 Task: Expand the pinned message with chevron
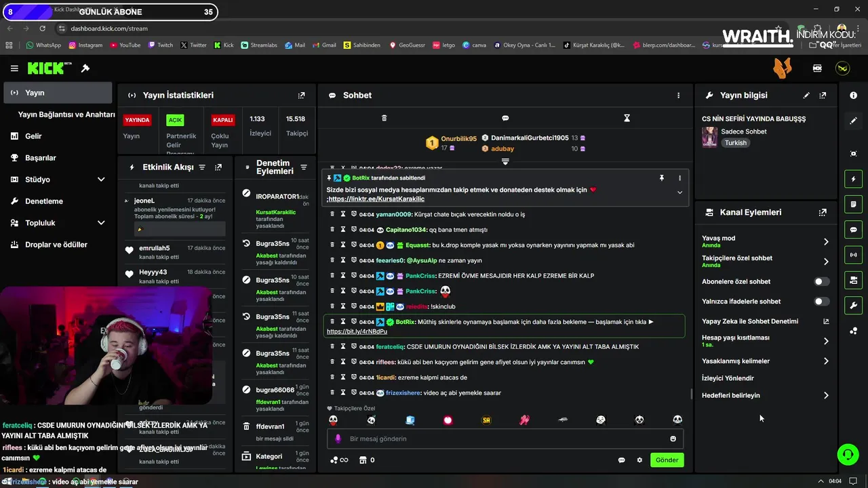679,192
